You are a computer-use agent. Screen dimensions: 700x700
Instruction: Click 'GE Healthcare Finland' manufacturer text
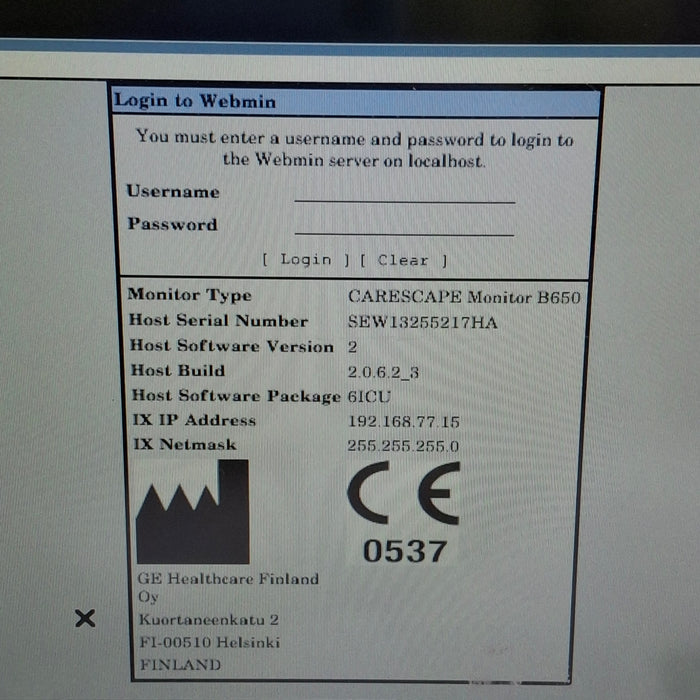click(228, 579)
